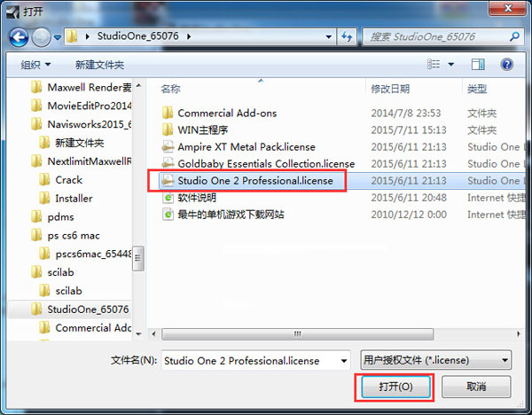The image size is (532, 415).
Task: Click 新建文件夹 in the toolbar
Action: (99, 65)
